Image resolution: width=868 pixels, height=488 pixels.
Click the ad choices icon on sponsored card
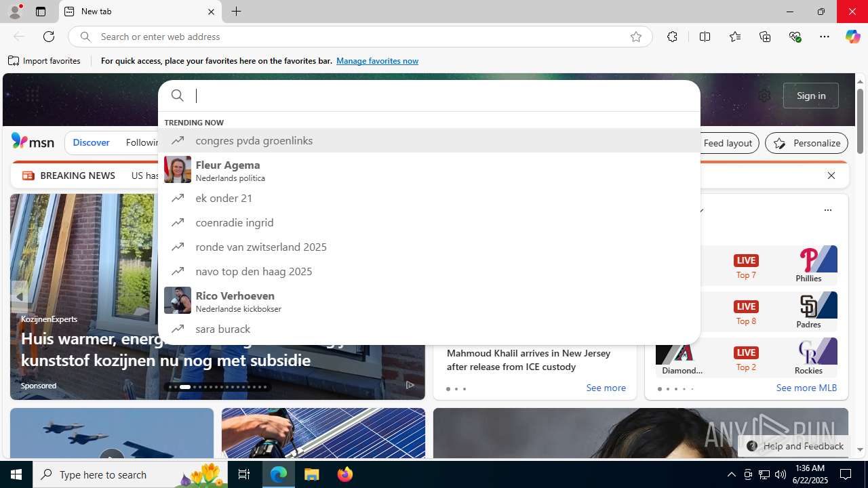click(x=410, y=384)
